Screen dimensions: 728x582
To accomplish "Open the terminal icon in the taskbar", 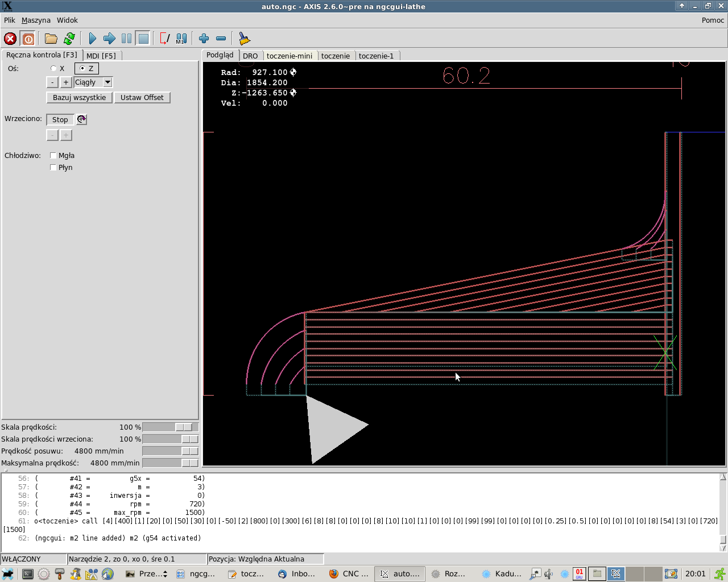I will tap(27, 574).
